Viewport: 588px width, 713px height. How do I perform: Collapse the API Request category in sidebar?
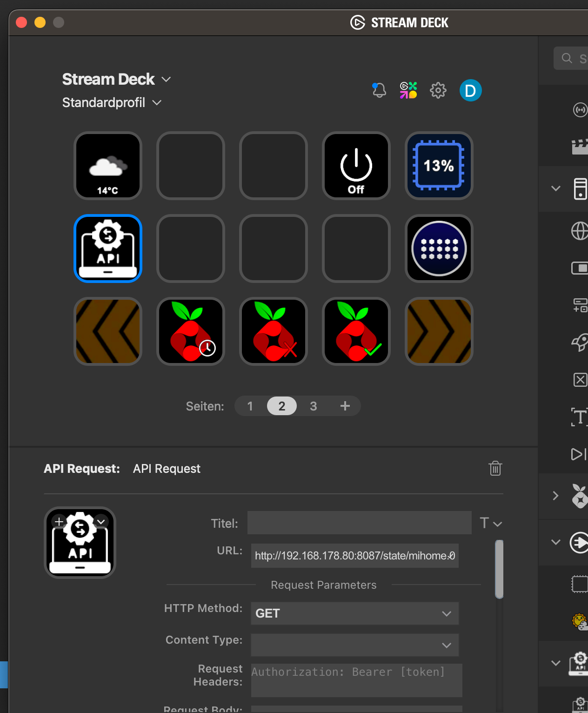coord(555,663)
